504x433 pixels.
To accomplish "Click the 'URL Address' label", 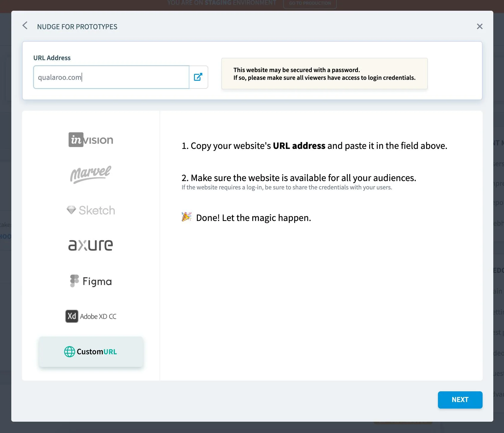I will 52,58.
